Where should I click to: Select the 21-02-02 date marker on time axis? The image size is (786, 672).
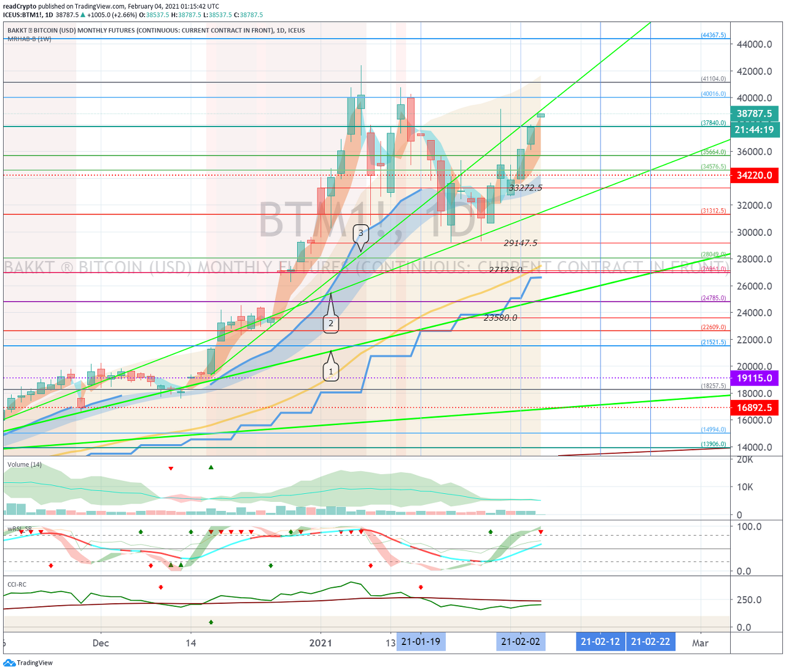coord(521,642)
